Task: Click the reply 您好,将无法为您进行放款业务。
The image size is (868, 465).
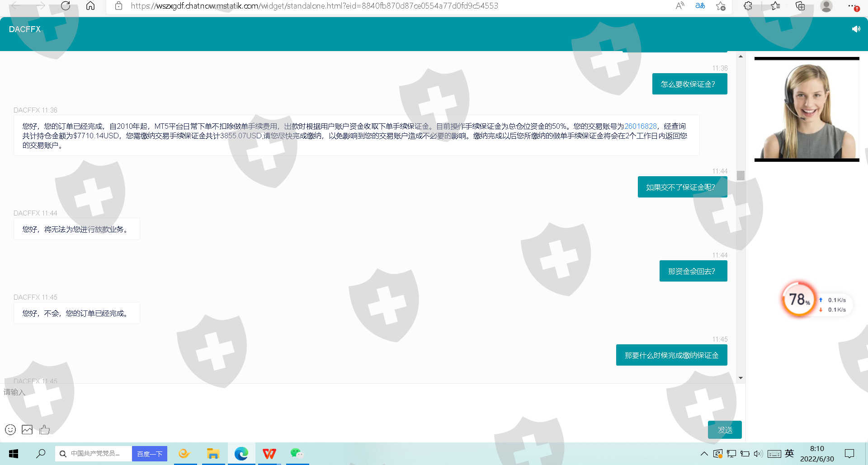Action: 76,229
